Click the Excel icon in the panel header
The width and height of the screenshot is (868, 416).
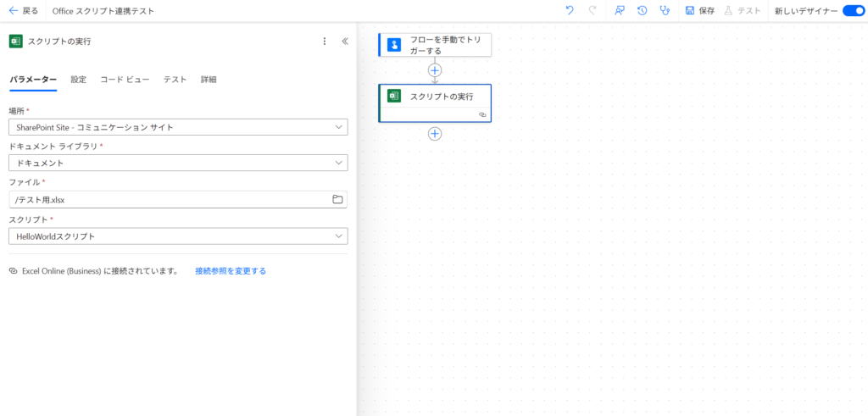[15, 41]
